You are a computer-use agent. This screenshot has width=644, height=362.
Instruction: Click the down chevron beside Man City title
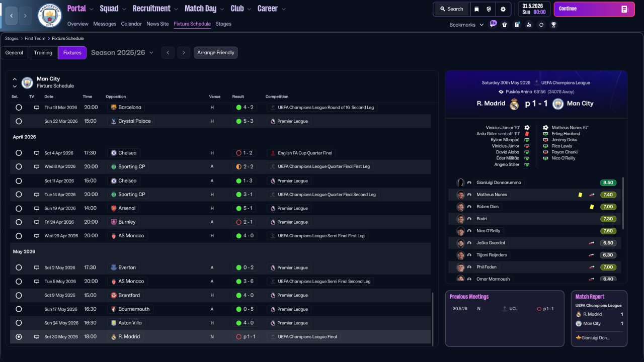(x=15, y=86)
